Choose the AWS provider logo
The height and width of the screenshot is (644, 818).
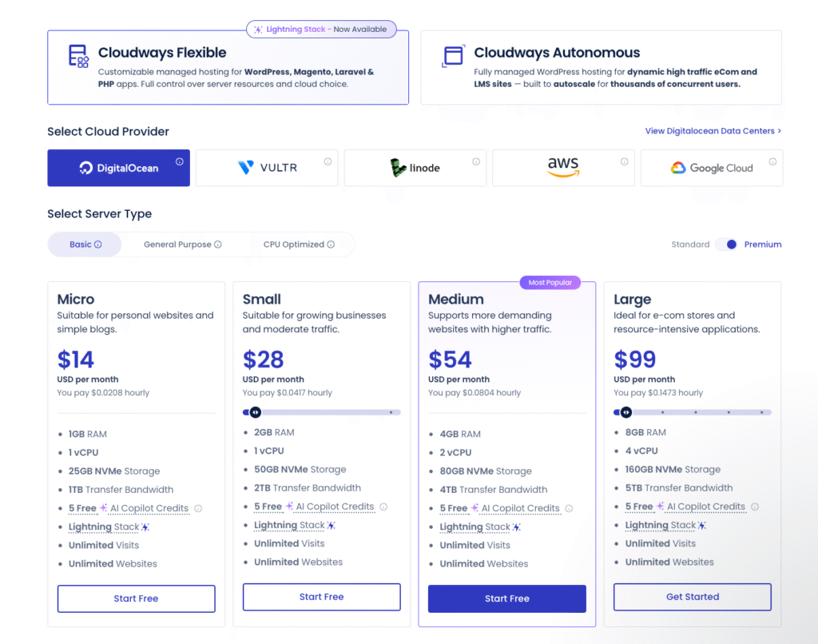click(562, 168)
